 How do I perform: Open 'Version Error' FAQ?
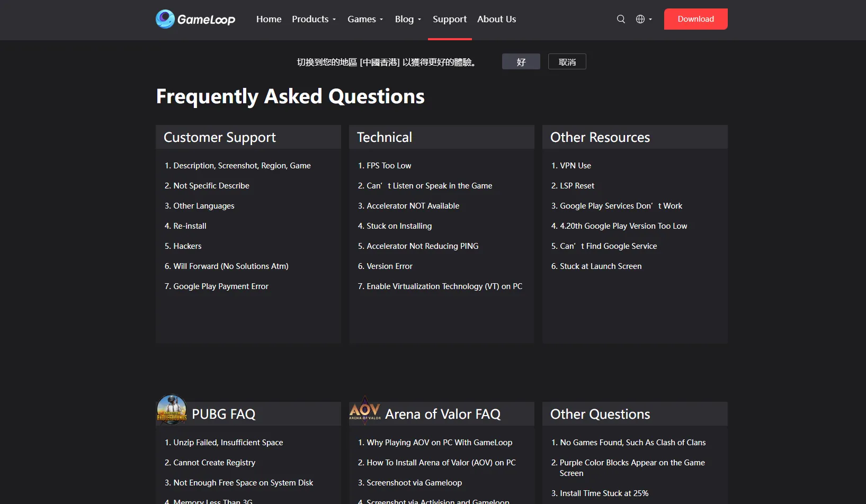click(x=385, y=266)
